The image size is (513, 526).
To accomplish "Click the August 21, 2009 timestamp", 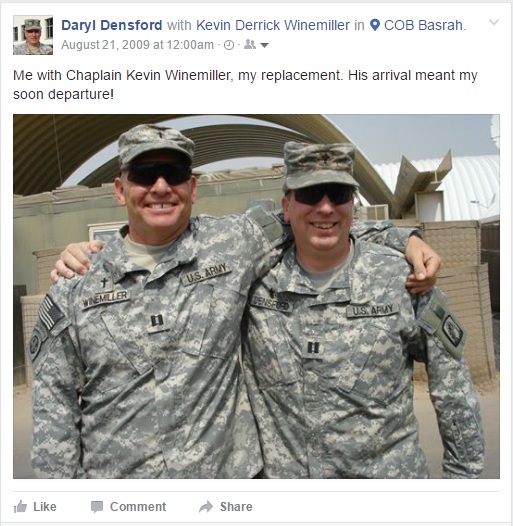I will [138, 45].
